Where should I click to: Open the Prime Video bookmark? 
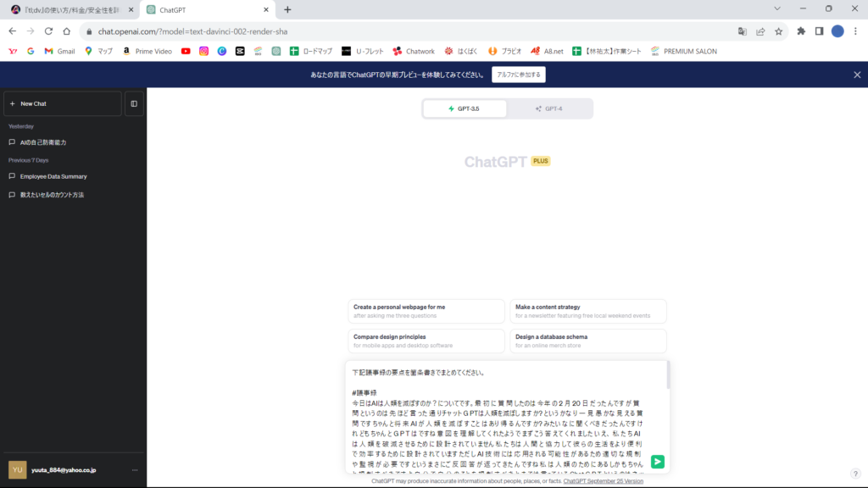(147, 51)
